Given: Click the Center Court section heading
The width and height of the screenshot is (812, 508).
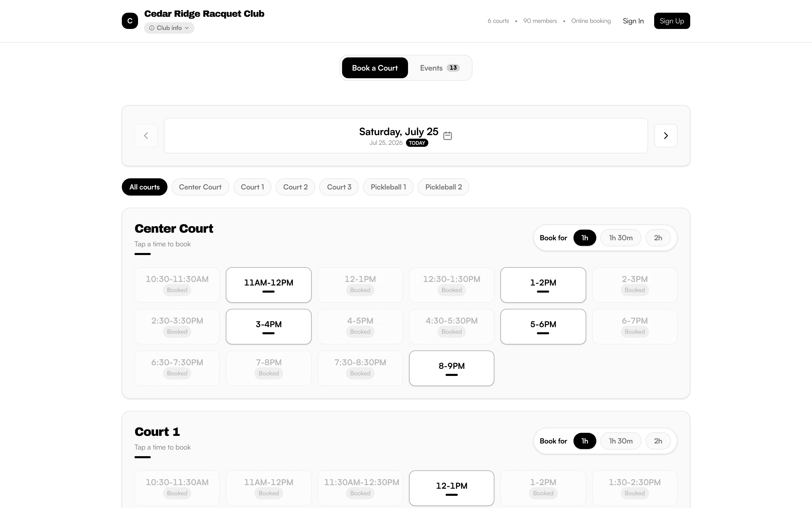Looking at the screenshot, I should click(174, 229).
